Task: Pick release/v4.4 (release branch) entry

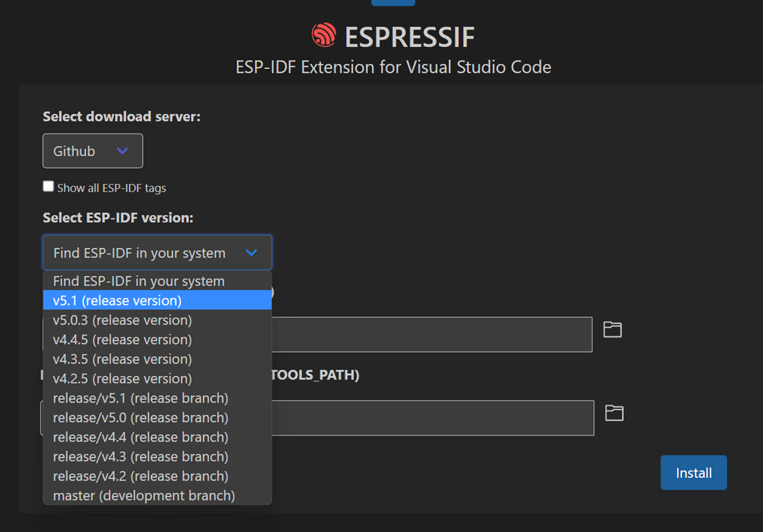Action: point(157,437)
